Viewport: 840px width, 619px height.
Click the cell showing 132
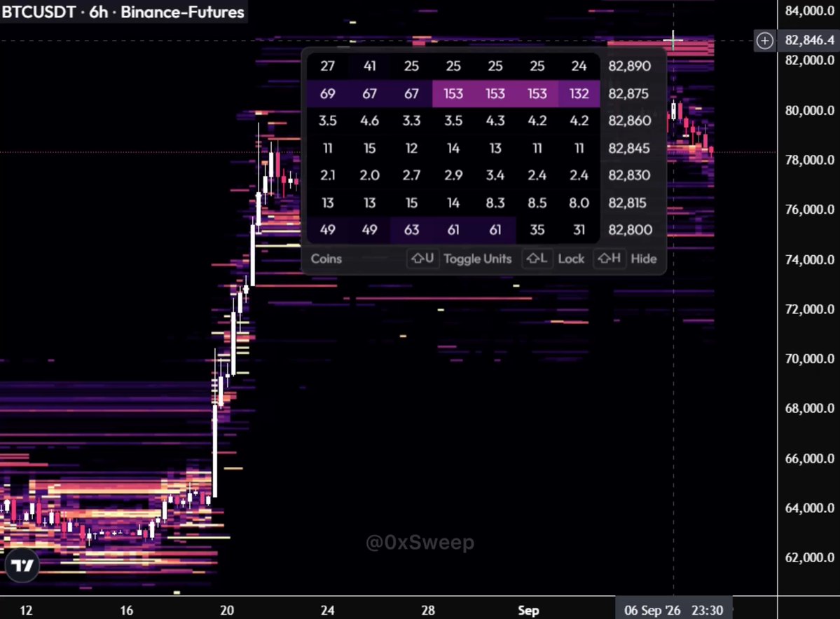579,94
